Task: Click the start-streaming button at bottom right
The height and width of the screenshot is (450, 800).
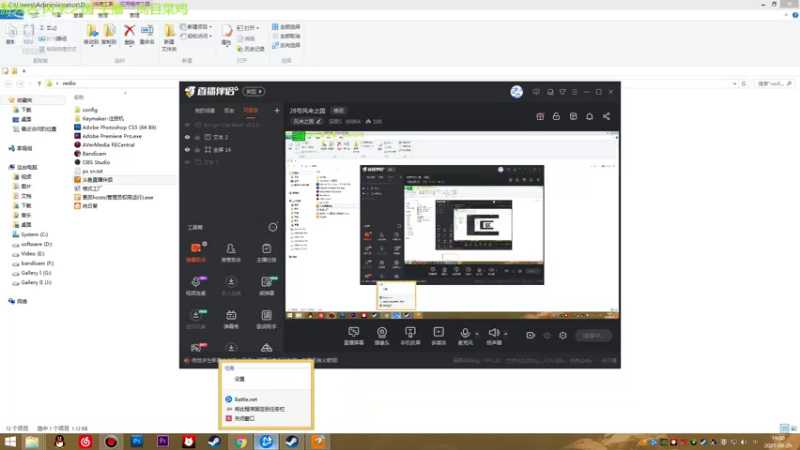Action: pyautogui.click(x=593, y=335)
